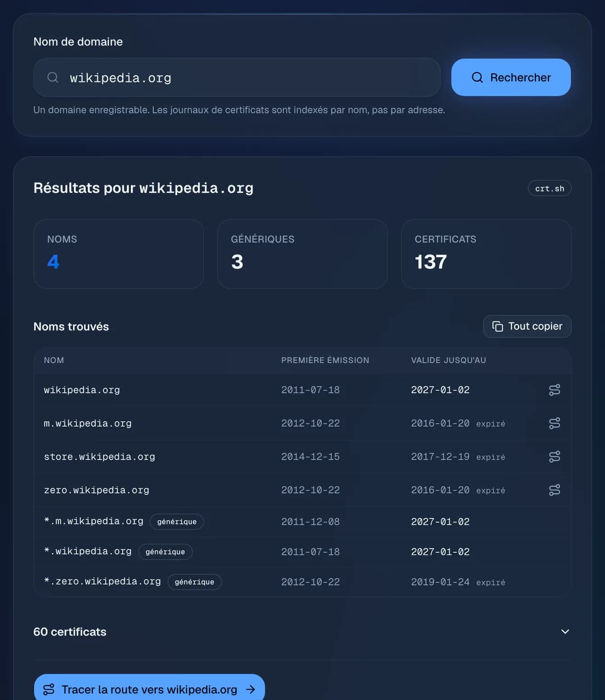Select the *.zero.wikipedia.org wildcard name
Image resolution: width=605 pixels, height=700 pixels.
coord(102,582)
